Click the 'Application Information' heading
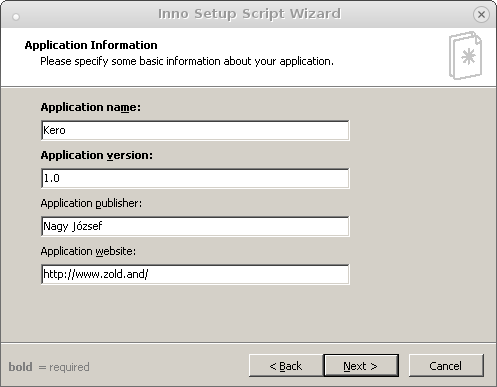 click(91, 45)
